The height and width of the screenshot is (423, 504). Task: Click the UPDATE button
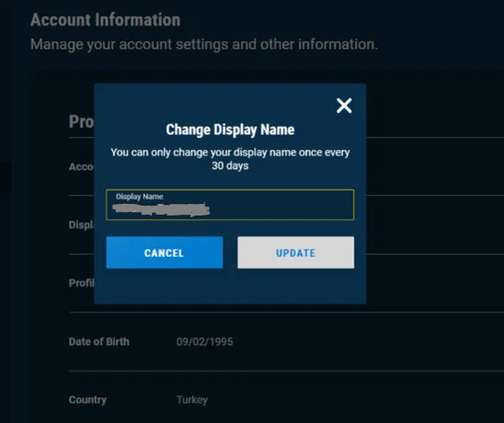tap(296, 252)
